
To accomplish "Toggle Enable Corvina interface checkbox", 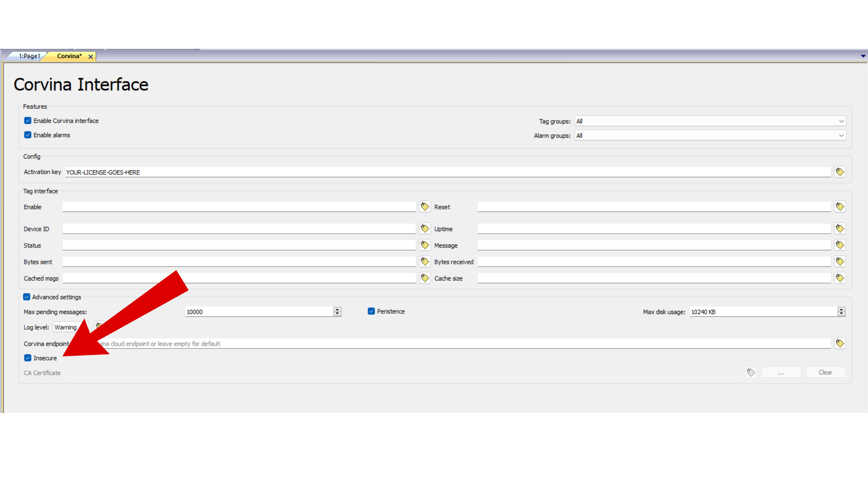I will (28, 121).
